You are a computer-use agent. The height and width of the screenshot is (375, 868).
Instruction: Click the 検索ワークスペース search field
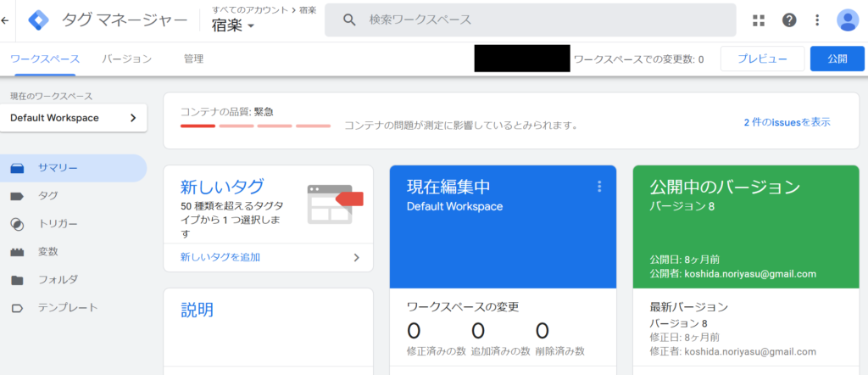point(531,20)
